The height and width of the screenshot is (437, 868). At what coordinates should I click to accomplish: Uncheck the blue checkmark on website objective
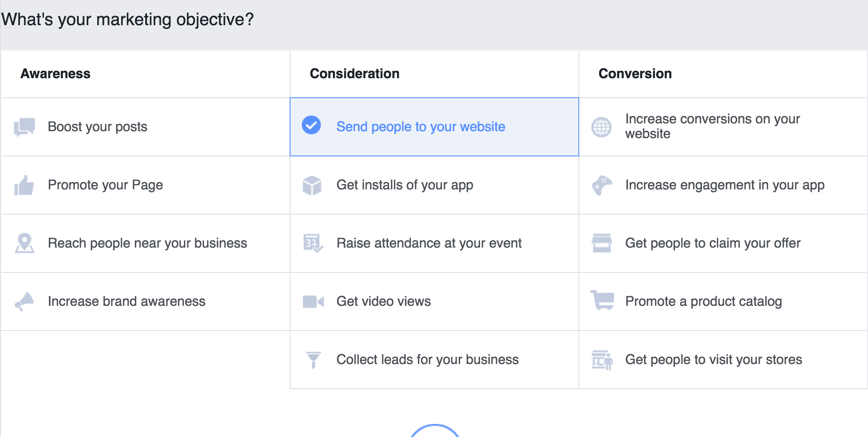(x=311, y=126)
